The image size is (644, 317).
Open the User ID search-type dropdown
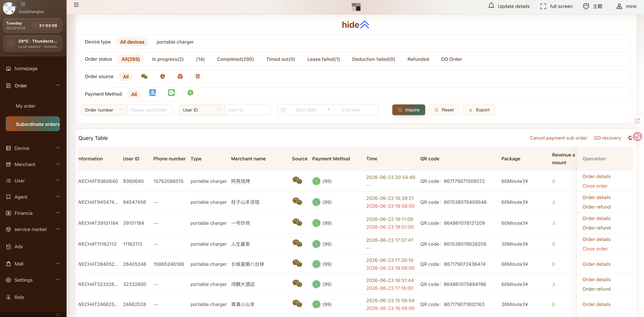202,110
